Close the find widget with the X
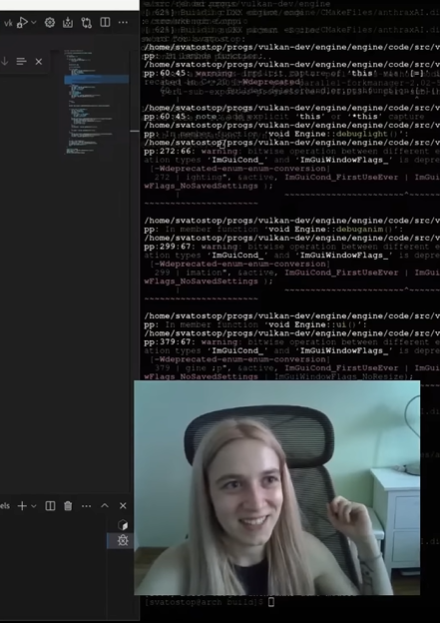440x623 pixels. tap(39, 62)
